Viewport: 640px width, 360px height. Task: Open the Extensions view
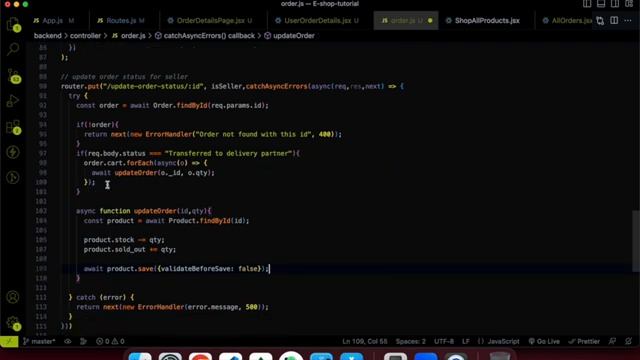(x=13, y=127)
